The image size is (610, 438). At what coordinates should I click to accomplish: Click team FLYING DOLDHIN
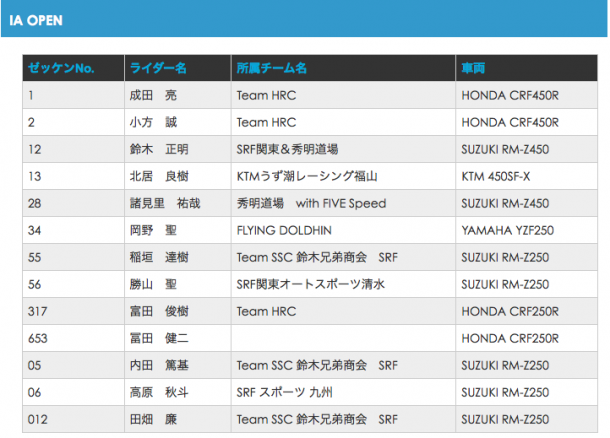[x=284, y=230]
